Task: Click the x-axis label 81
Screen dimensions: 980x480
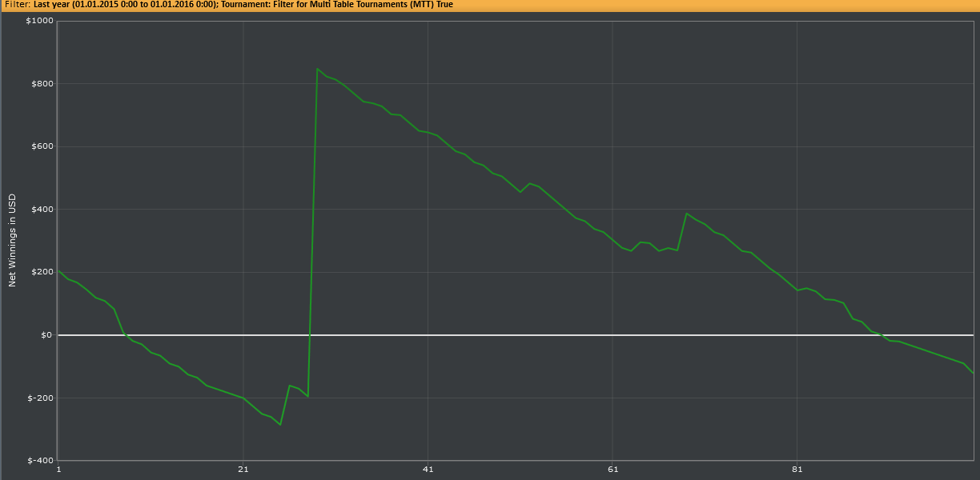Action: [x=797, y=469]
